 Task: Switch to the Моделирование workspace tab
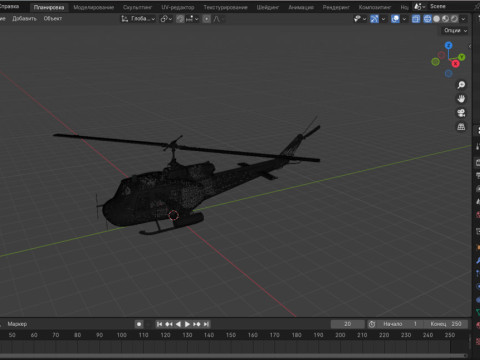pyautogui.click(x=94, y=7)
